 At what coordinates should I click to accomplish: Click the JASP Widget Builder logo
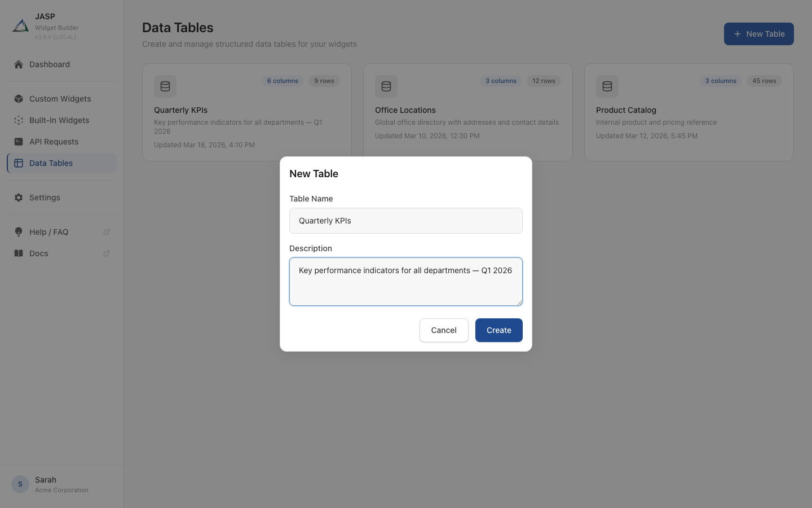click(20, 25)
